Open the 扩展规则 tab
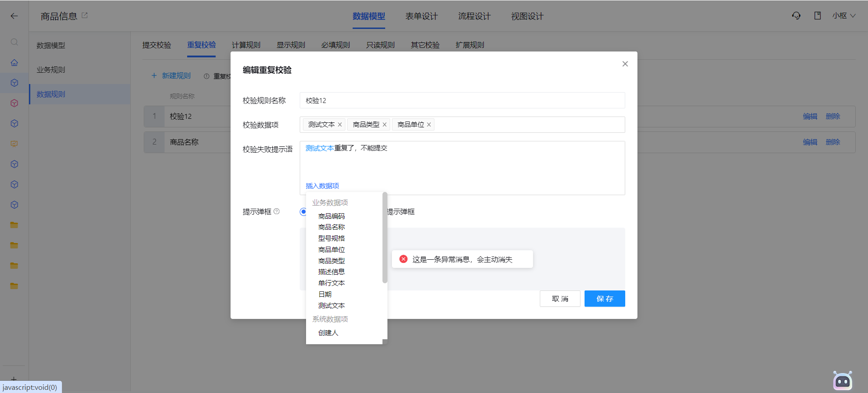Image resolution: width=868 pixels, height=393 pixels. point(470,45)
